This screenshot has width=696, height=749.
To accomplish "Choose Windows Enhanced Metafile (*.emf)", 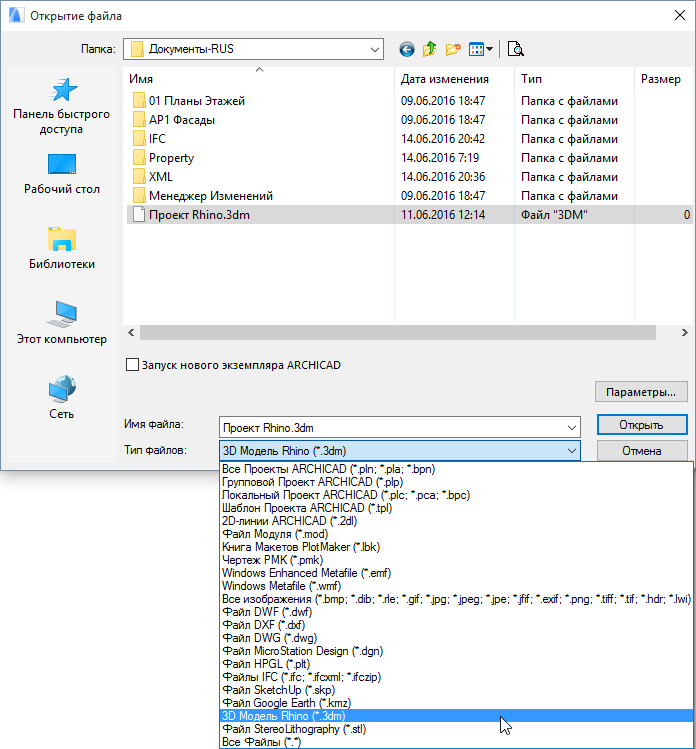I will [x=456, y=573].
